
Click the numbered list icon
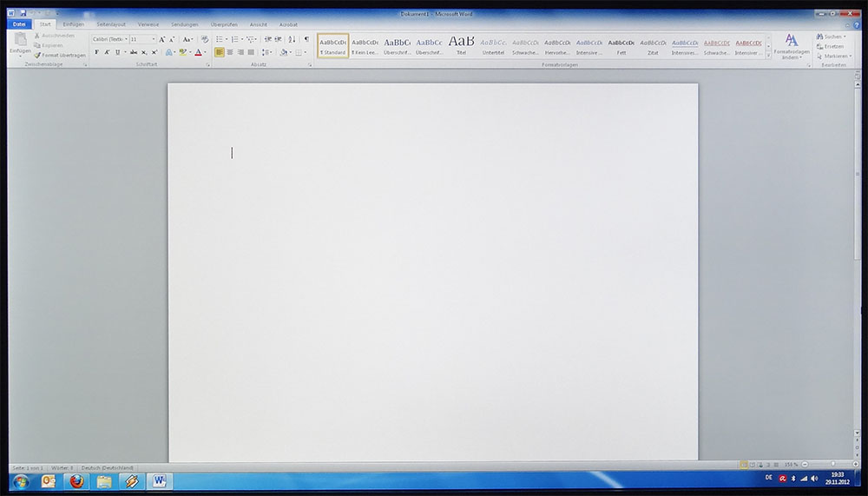pyautogui.click(x=235, y=39)
